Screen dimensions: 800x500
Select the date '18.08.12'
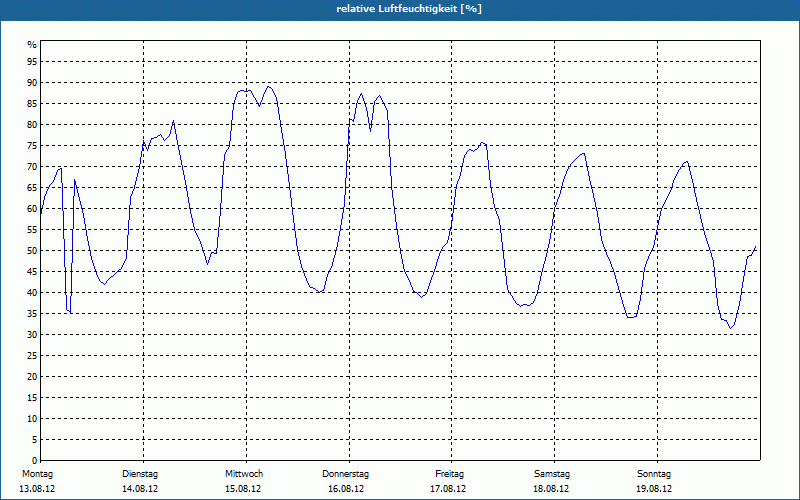[x=551, y=489]
